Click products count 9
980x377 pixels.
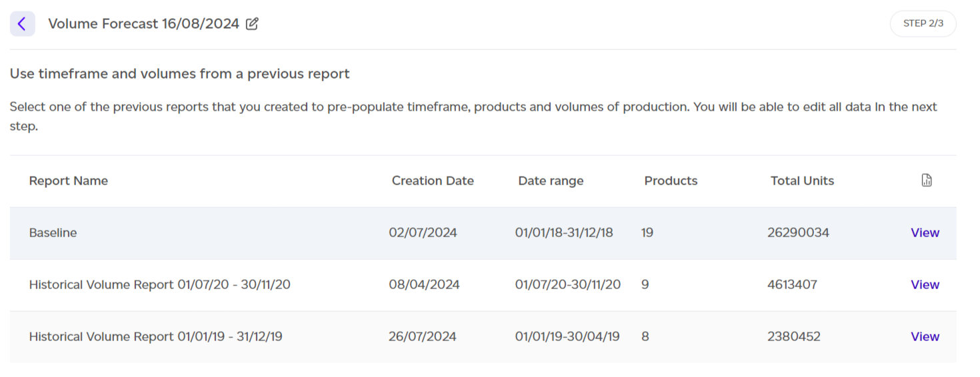tap(645, 284)
